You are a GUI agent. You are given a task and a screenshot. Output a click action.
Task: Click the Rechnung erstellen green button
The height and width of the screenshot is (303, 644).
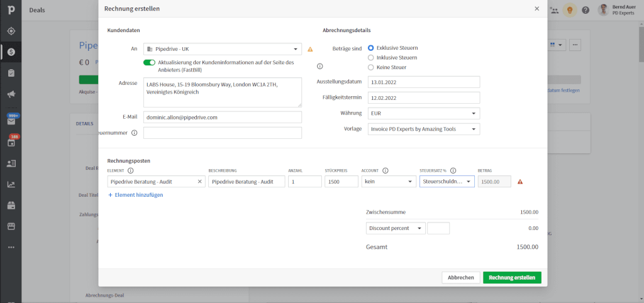click(512, 278)
